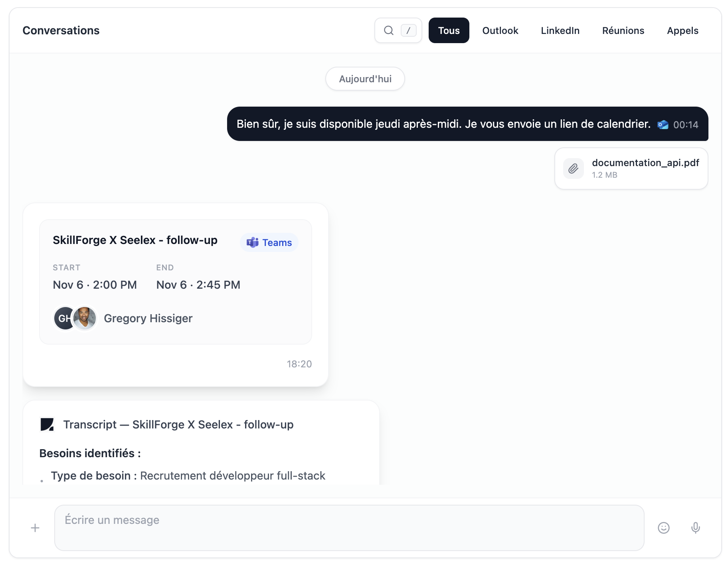Click the paperclip icon on documentation_api.pdf

[x=573, y=169]
